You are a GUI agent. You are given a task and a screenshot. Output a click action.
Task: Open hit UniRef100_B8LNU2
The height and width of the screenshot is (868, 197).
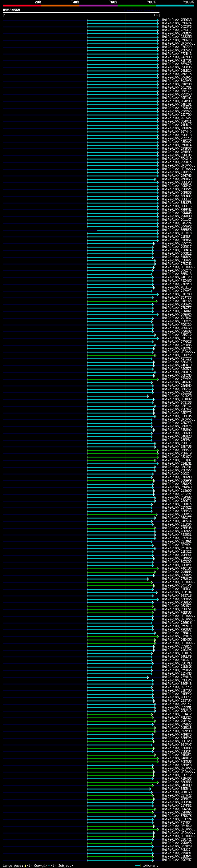177,196
